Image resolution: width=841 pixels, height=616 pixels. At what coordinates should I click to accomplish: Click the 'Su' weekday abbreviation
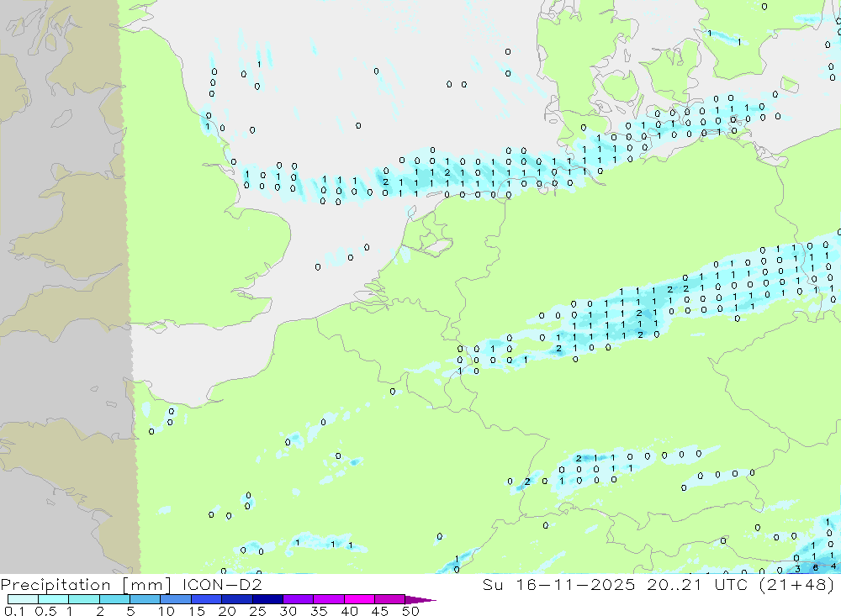point(492,584)
